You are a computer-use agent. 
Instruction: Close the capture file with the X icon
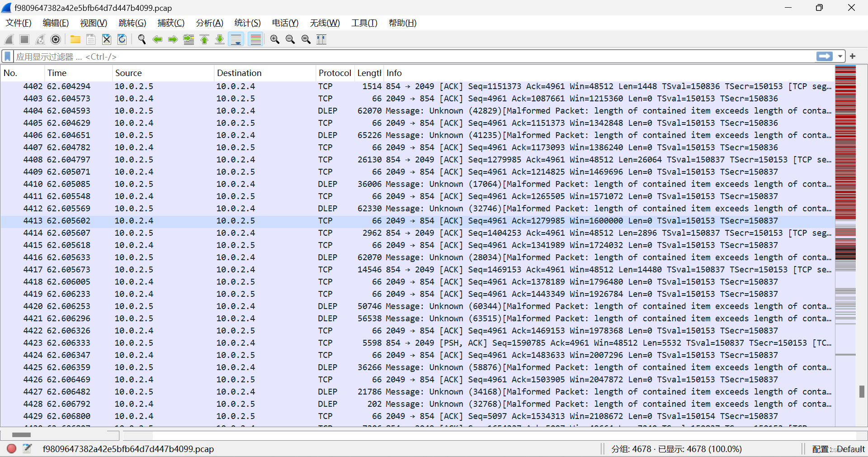click(106, 39)
